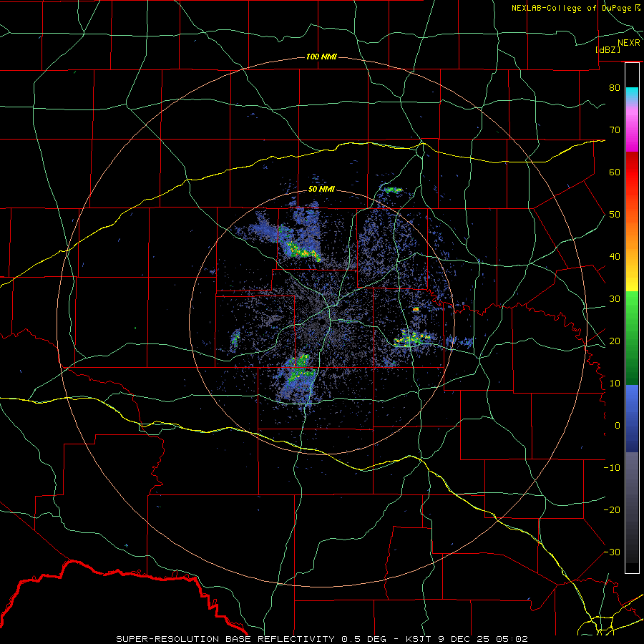Click the 80 dBZ scale value
Image resolution: width=644 pixels, height=644 pixels.
pos(615,88)
